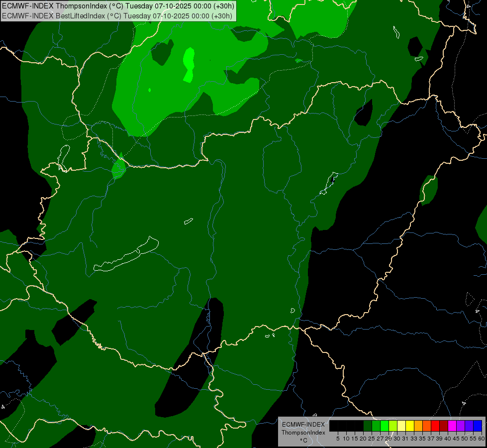The image size is (487, 448).
Task: Click the dark red 39-40 legend swatch
Action: click(x=444, y=426)
